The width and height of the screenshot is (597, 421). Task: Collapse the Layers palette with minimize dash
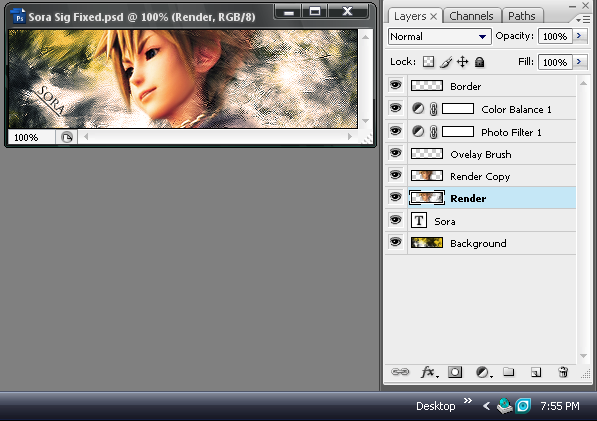click(x=572, y=6)
